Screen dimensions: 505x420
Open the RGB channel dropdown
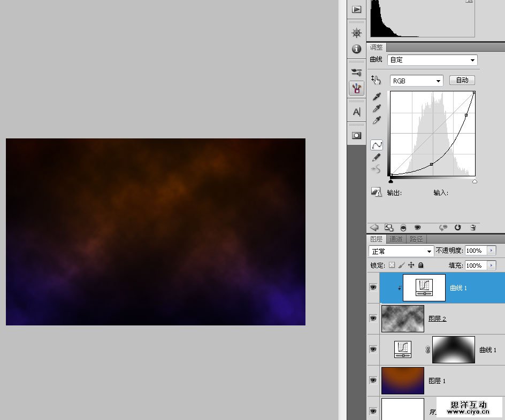click(x=416, y=81)
